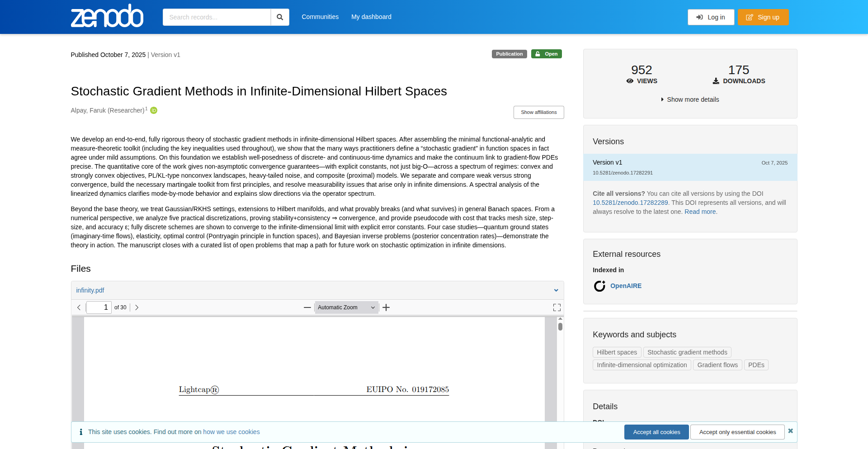Expand Show more details statistics

pyautogui.click(x=690, y=99)
